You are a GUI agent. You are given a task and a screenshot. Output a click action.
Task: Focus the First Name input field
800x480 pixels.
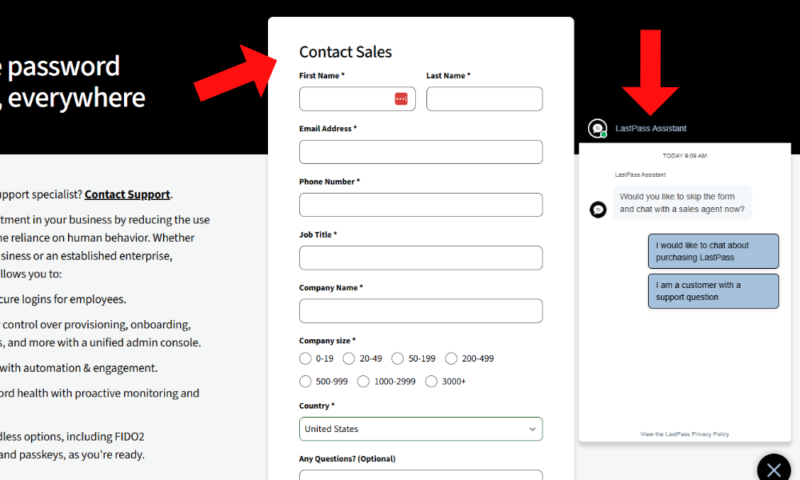click(357, 98)
